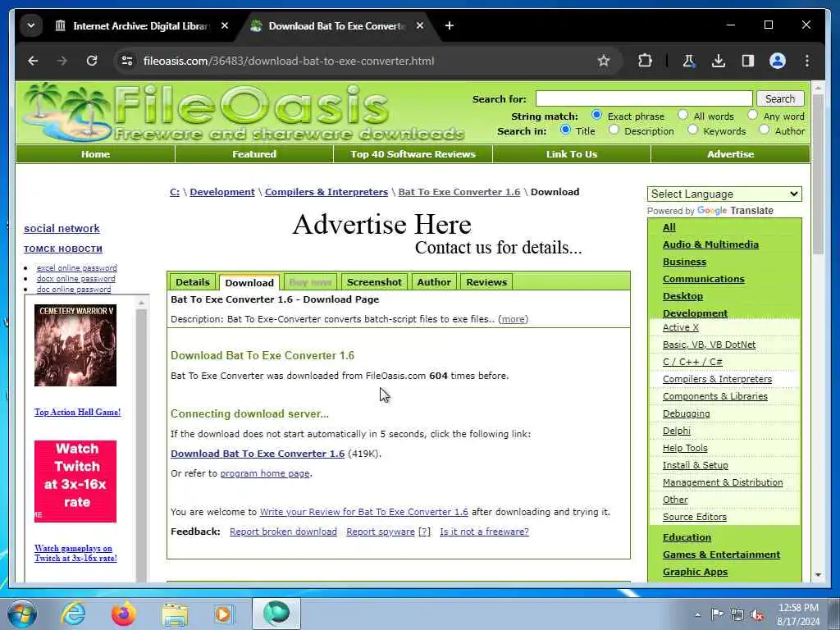Click Cemetery Warrior V ad thumbnail
840x630 pixels.
coord(75,345)
